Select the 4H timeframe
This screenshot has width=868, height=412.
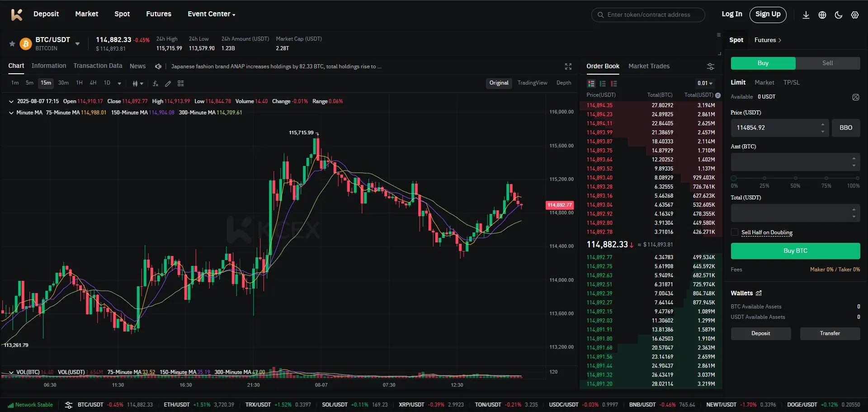[93, 83]
